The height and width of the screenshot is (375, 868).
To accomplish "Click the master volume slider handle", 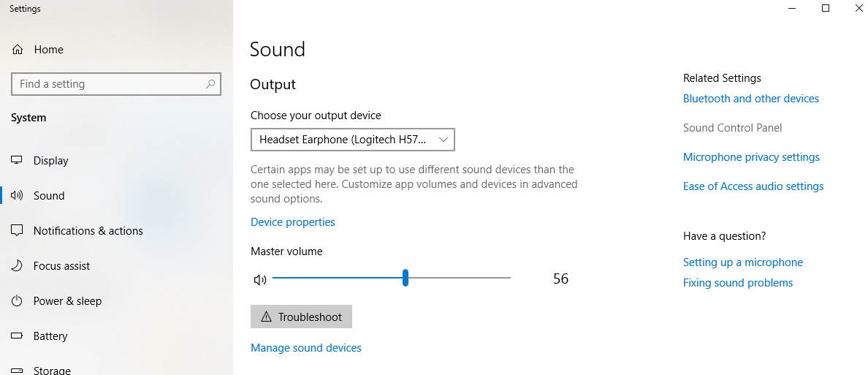I will coord(406,278).
